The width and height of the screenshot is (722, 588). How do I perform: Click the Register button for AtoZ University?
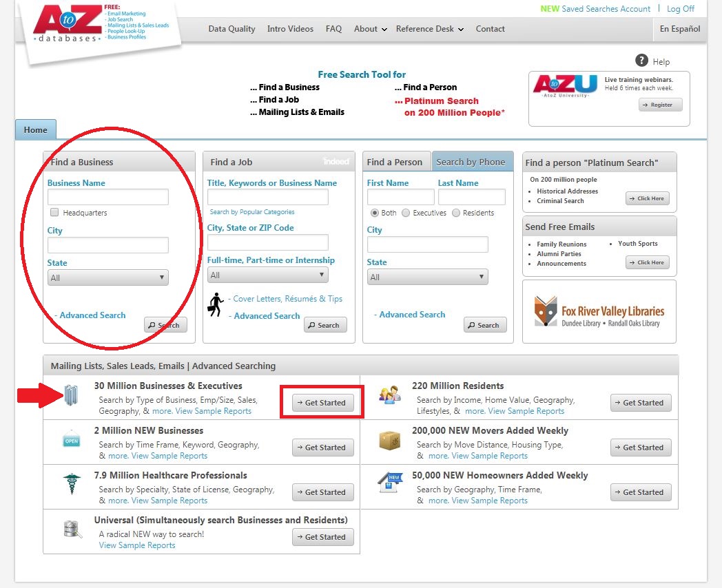click(x=660, y=105)
